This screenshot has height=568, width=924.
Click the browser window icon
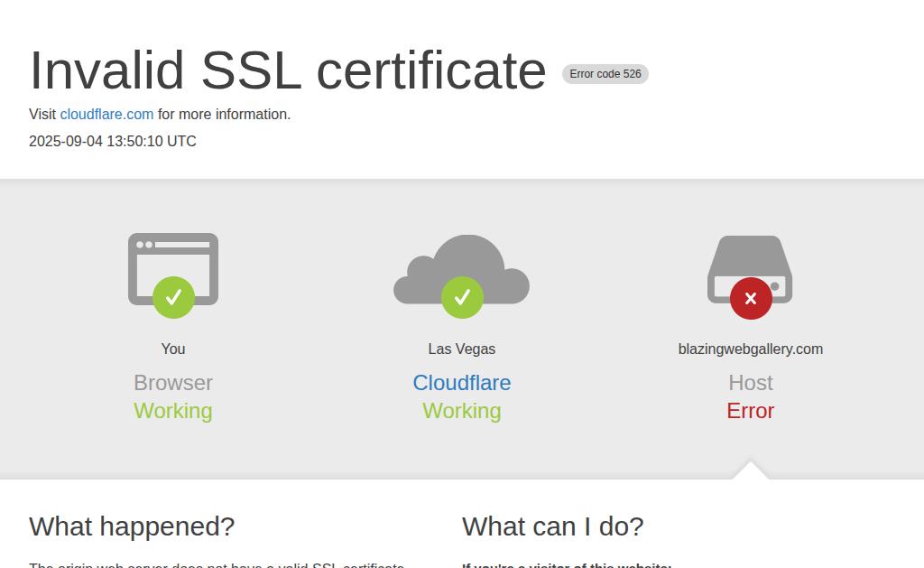click(x=173, y=269)
